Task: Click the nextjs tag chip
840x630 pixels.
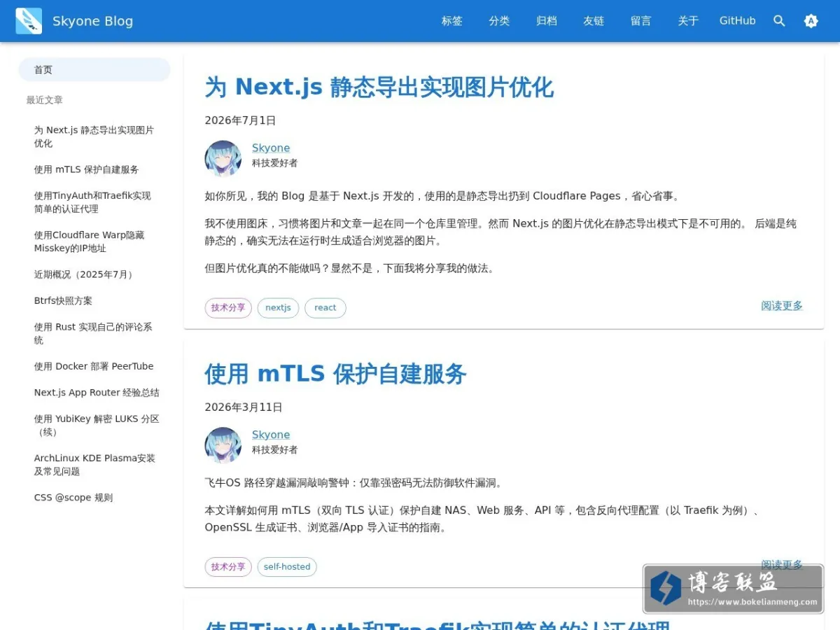Action: tap(278, 308)
